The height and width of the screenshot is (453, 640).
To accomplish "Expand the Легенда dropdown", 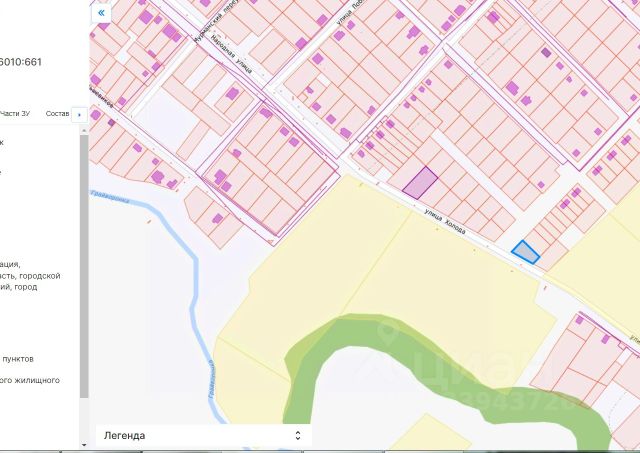I will (x=203, y=435).
